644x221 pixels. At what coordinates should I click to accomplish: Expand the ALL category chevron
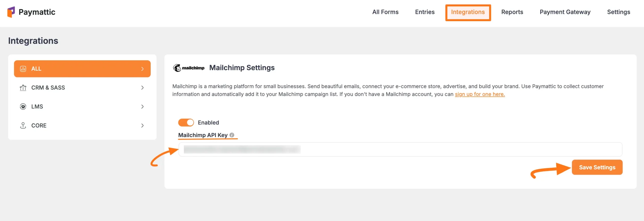point(142,69)
